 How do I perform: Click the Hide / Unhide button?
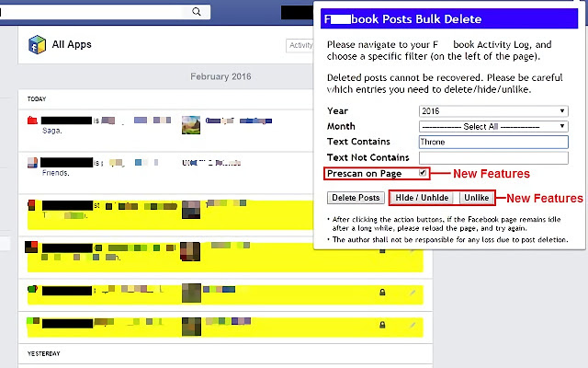[x=422, y=198]
